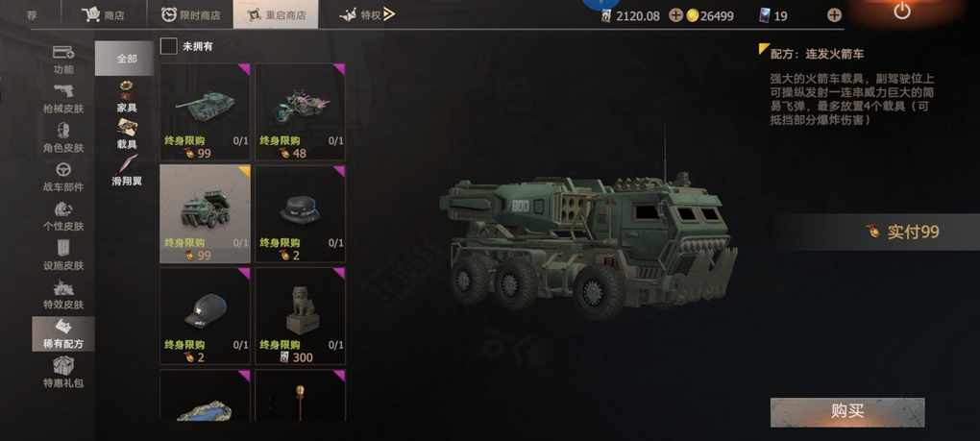Add tickets with plus icon near 19

[x=834, y=15]
